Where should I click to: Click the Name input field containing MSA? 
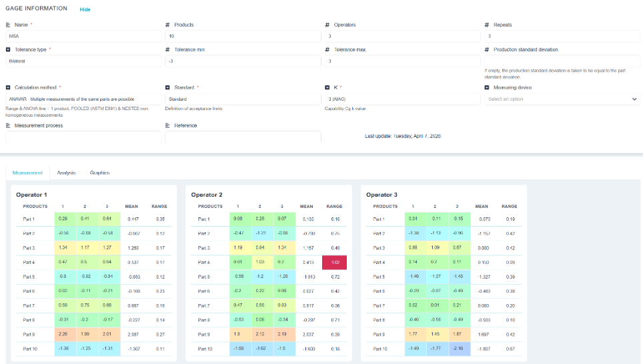tap(83, 36)
